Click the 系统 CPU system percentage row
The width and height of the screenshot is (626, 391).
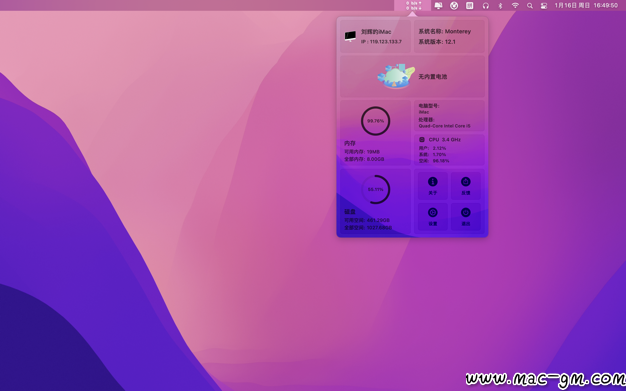432,154
